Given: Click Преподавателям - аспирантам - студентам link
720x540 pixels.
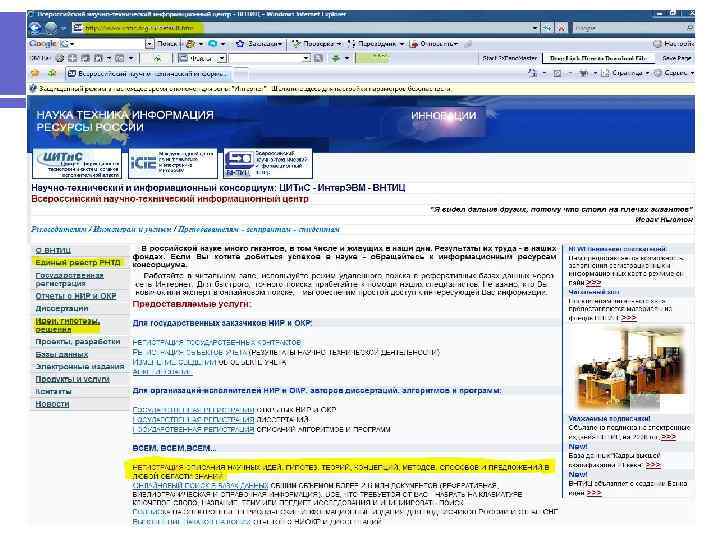Looking at the screenshot, I should (259, 229).
